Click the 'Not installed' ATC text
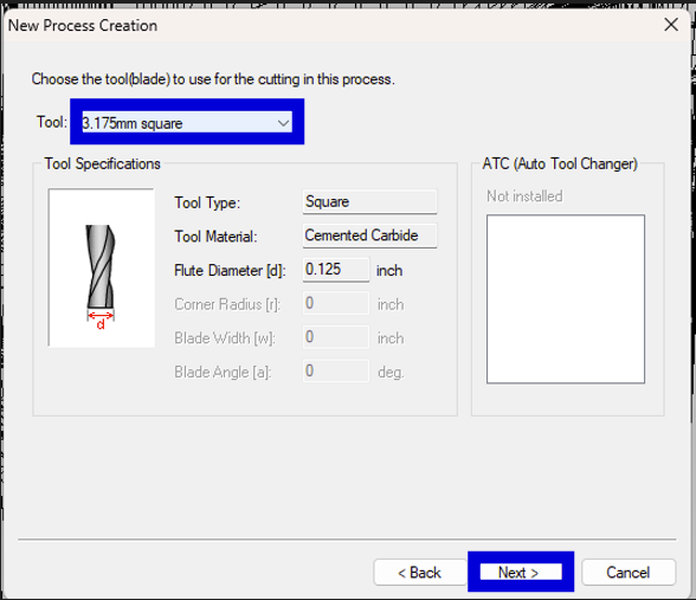The width and height of the screenshot is (696, 600). (x=525, y=196)
